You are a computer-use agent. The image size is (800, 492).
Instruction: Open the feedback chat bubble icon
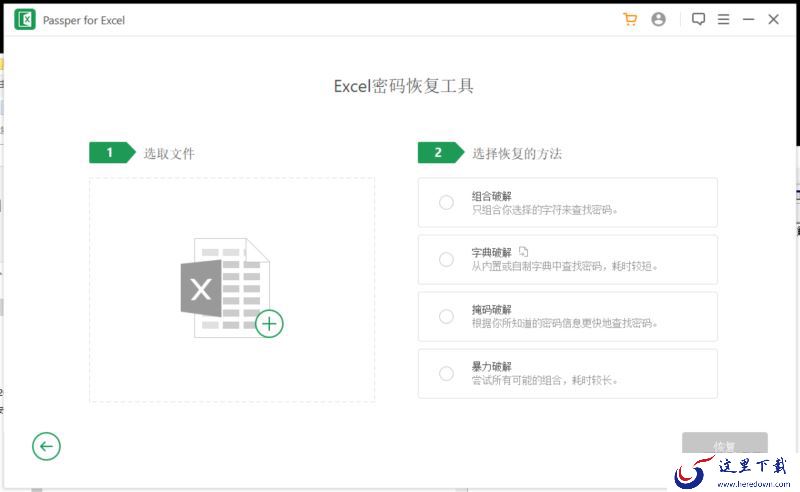(x=698, y=19)
